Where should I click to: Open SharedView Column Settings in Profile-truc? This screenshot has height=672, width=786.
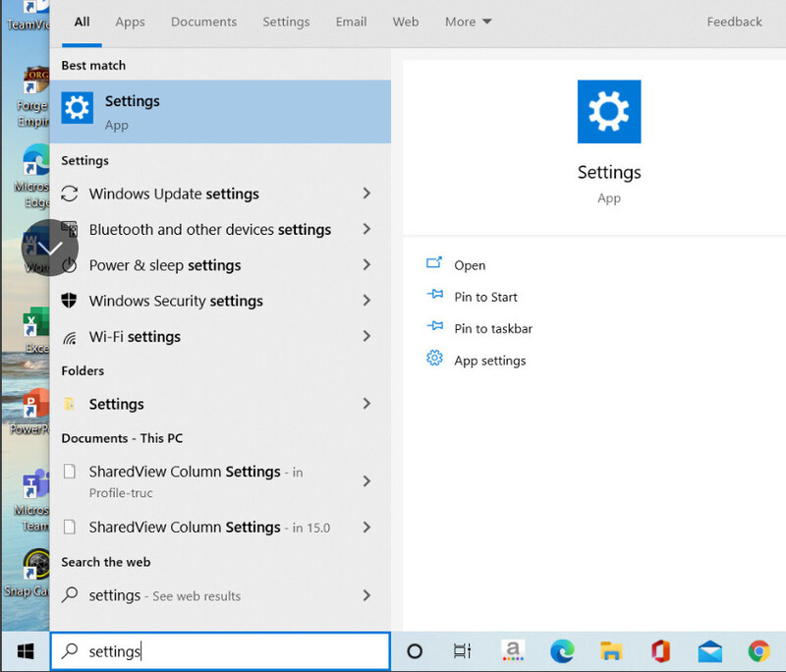[220, 481]
